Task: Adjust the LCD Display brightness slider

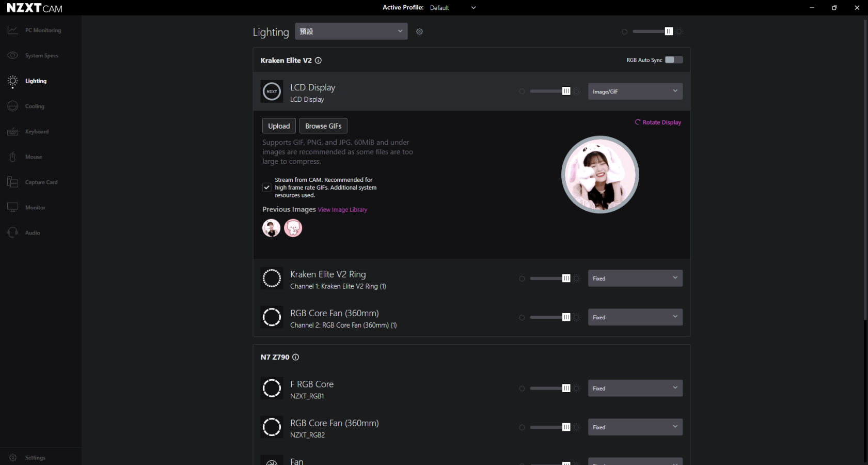Action: 548,91
